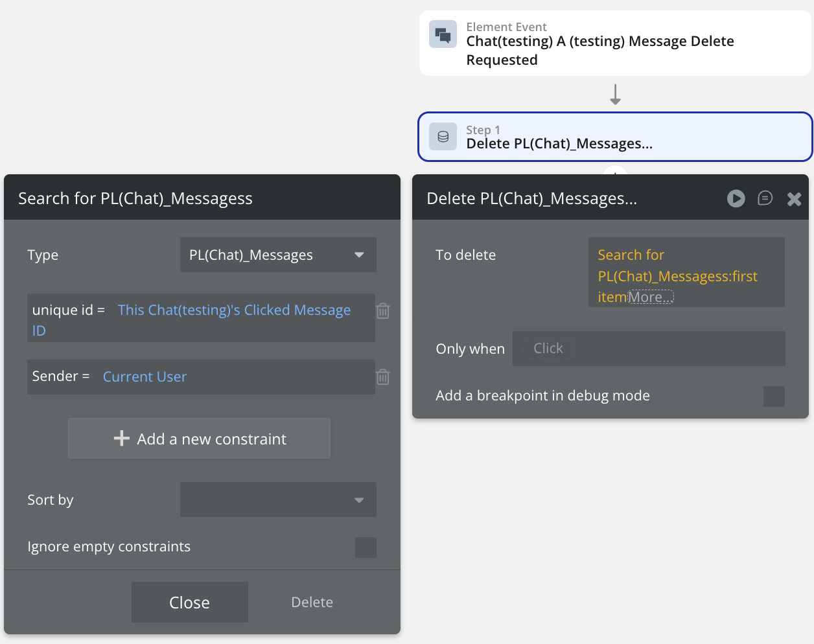
Task: Expand the More... option in To delete expression
Action: (651, 297)
